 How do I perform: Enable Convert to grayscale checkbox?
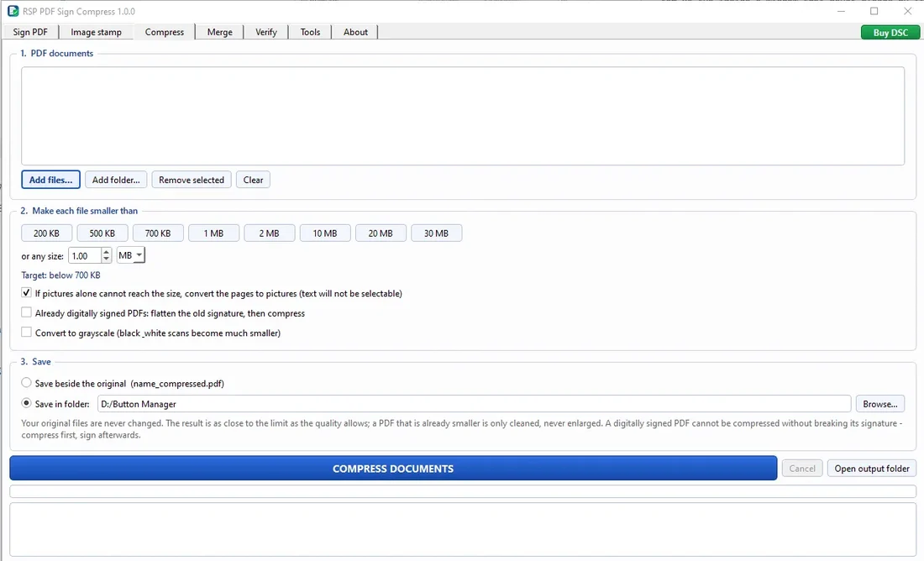(x=27, y=333)
